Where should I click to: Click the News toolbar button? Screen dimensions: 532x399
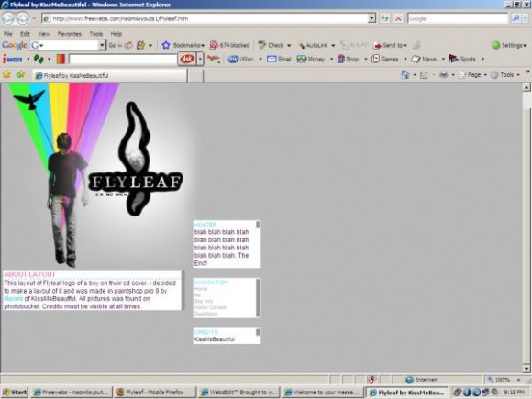[x=424, y=59]
